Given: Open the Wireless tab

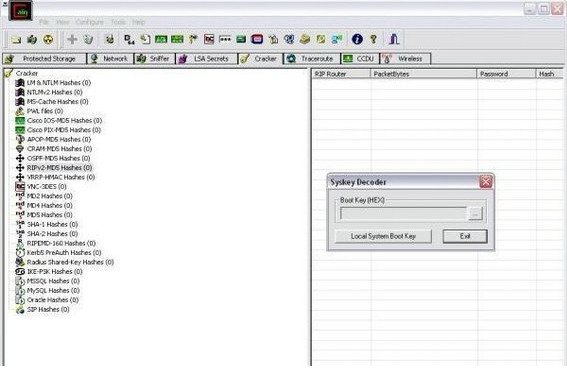Looking at the screenshot, I should pos(405,59).
